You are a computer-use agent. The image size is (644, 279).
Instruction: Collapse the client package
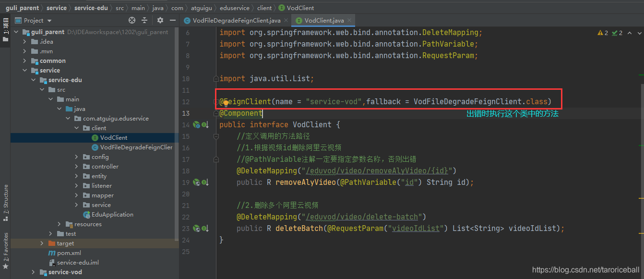[x=77, y=128]
